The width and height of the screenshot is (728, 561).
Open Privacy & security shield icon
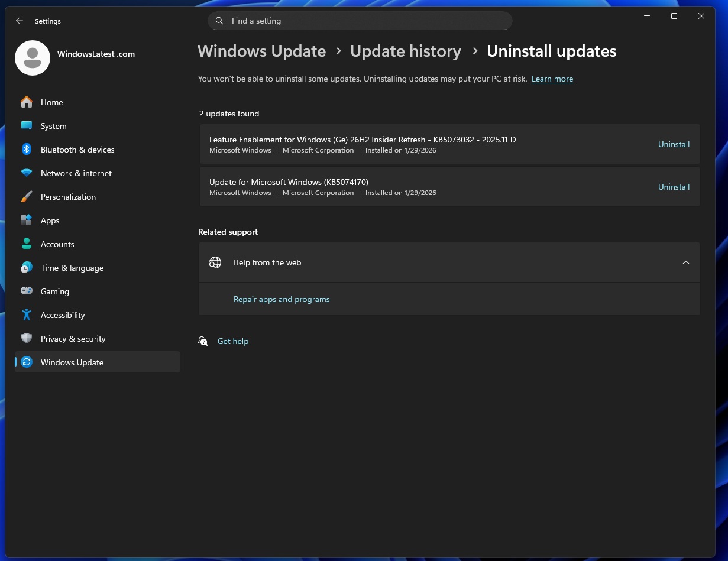point(26,339)
